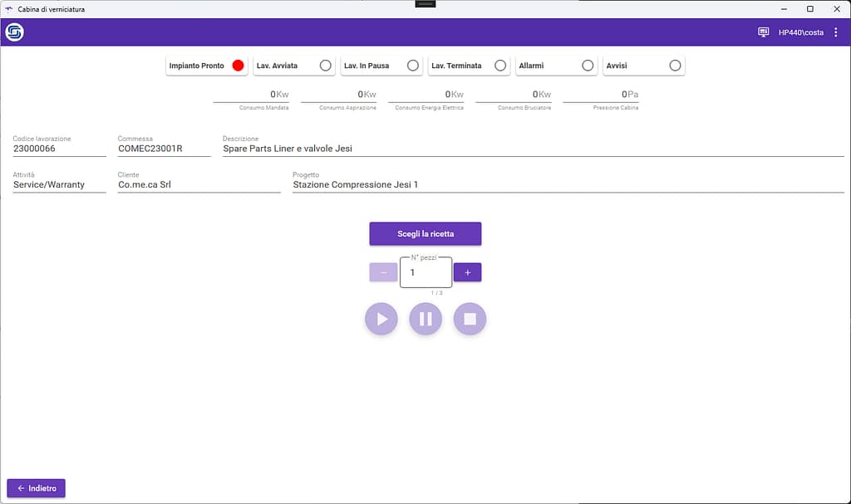Go back with the Indietro button
The image size is (851, 504).
(x=36, y=488)
